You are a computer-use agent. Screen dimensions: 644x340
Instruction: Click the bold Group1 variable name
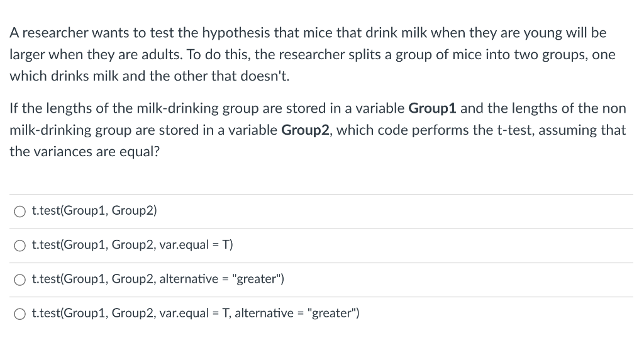pos(433,108)
